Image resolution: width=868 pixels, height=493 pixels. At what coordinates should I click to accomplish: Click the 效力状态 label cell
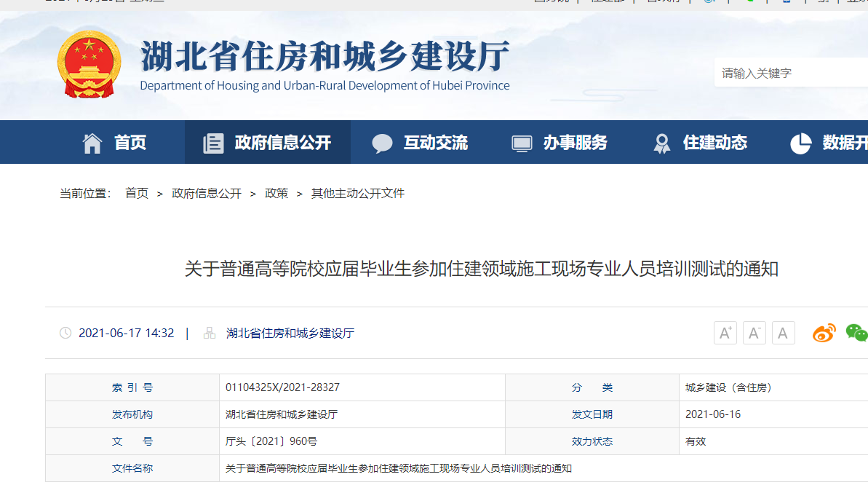[592, 441]
